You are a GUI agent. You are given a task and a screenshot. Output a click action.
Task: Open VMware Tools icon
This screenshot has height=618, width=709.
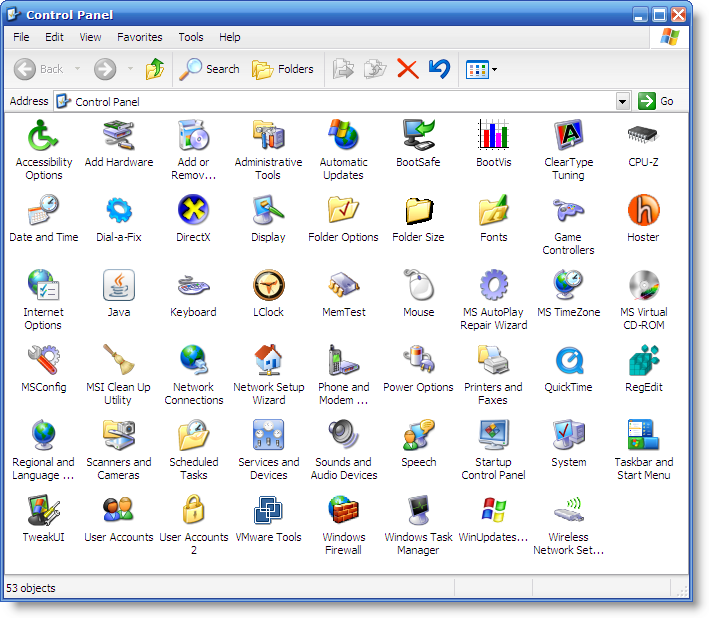click(x=268, y=510)
